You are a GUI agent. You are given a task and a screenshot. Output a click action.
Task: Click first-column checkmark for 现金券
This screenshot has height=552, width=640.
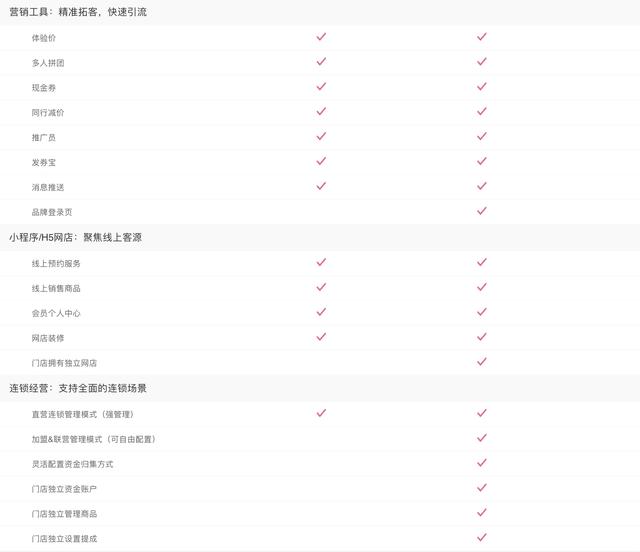(321, 87)
